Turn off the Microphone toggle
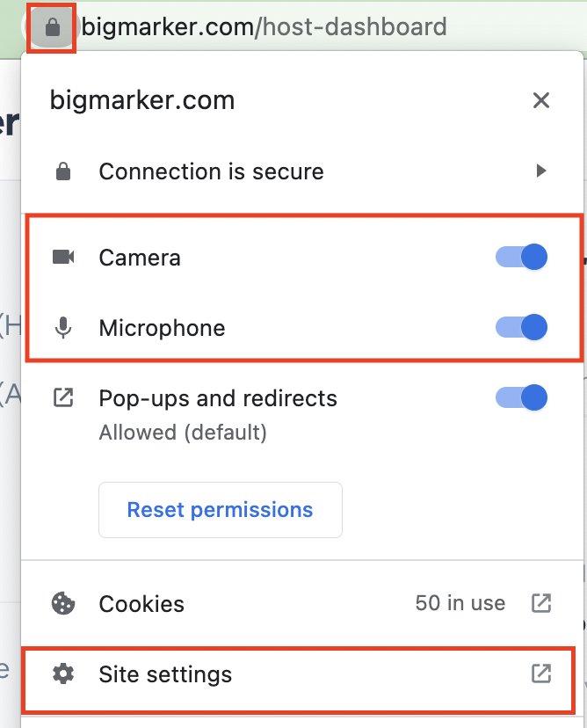This screenshot has height=728, width=587. tap(521, 327)
